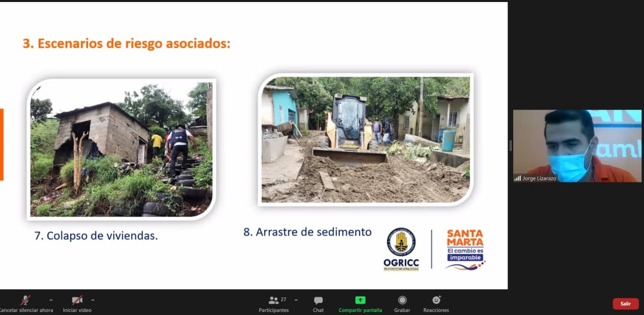The image size is (644, 315).
Task: Open video options arrow beside camera
Action: tap(93, 300)
